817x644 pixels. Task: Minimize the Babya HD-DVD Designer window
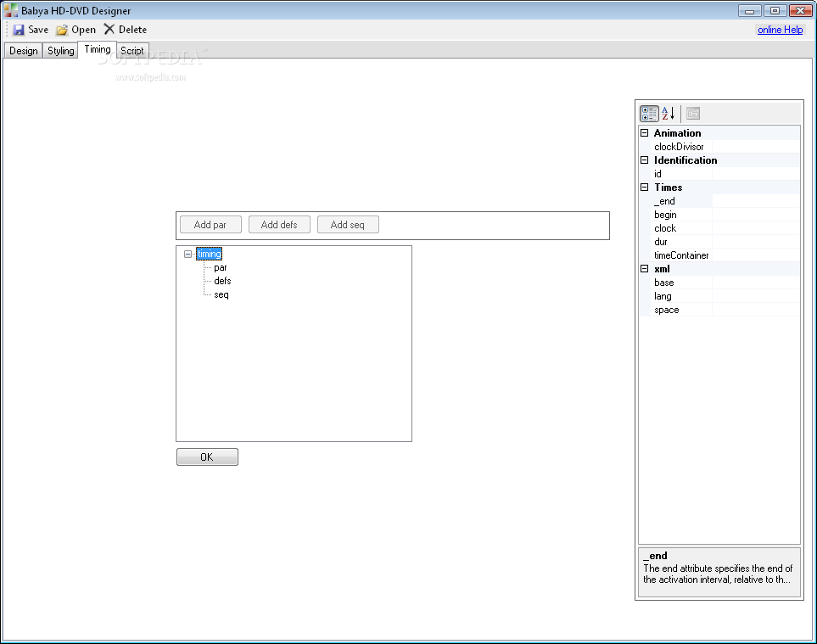pyautogui.click(x=749, y=11)
